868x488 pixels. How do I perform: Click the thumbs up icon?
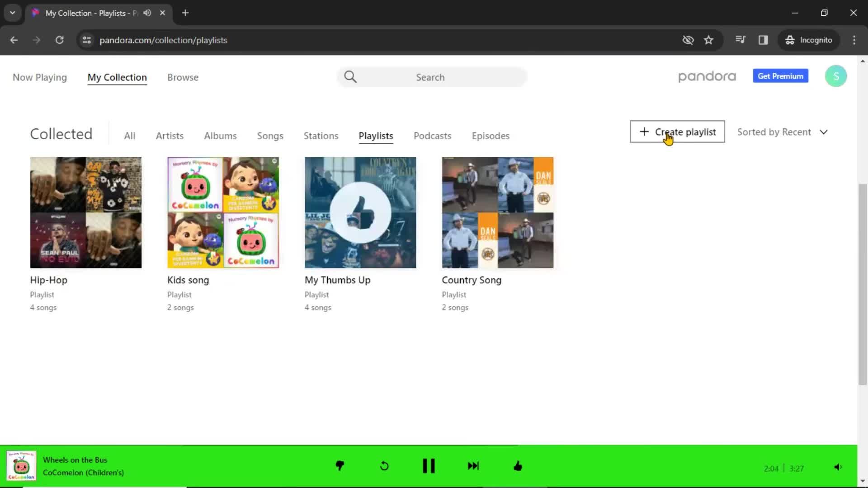(x=518, y=466)
